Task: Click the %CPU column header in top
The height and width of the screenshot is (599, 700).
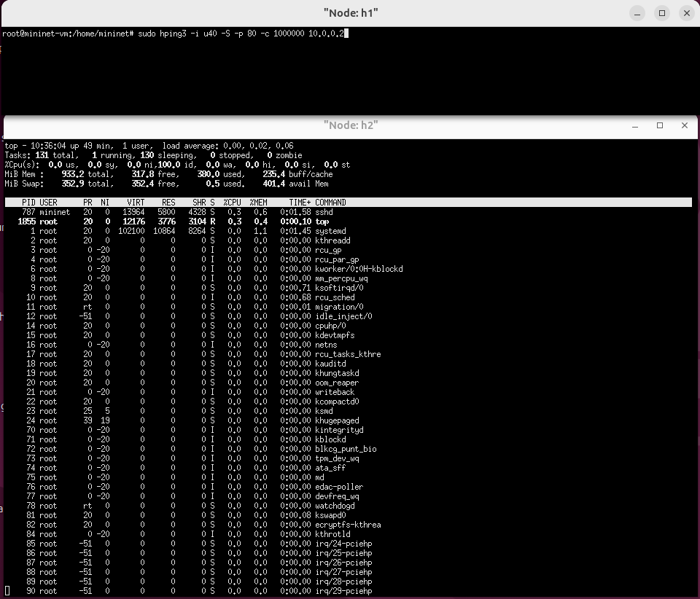Action: coord(232,203)
